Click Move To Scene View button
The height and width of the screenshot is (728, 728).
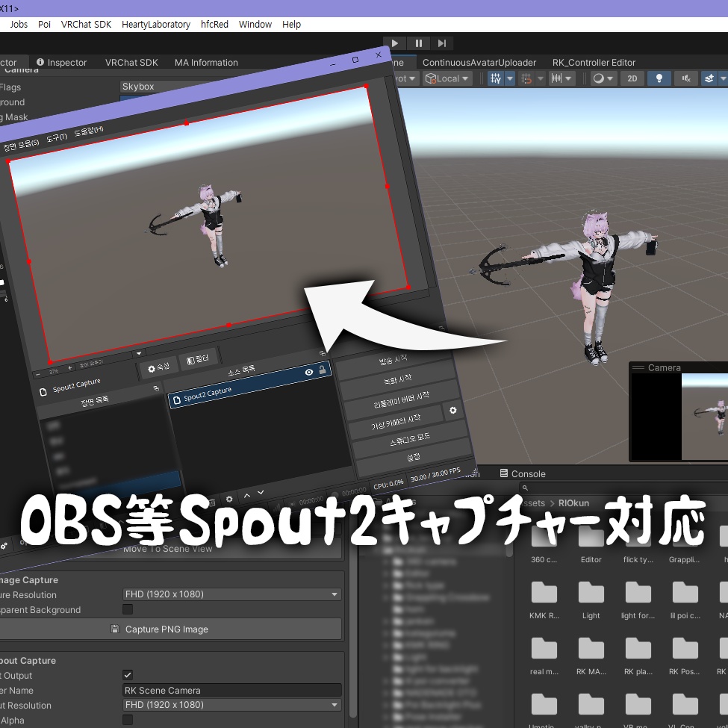point(167,549)
